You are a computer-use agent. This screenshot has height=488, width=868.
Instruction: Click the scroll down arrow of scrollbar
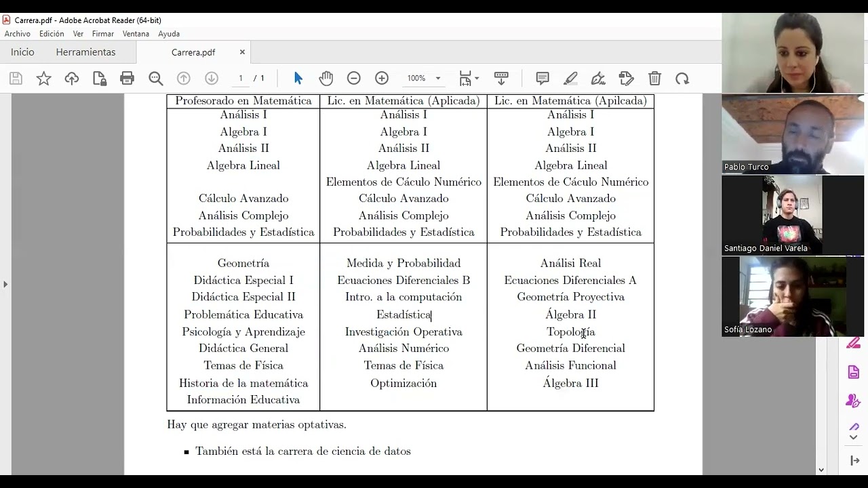(821, 470)
